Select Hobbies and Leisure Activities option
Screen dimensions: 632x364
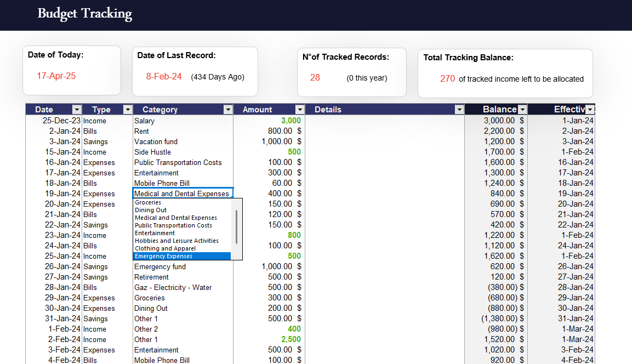(x=176, y=241)
